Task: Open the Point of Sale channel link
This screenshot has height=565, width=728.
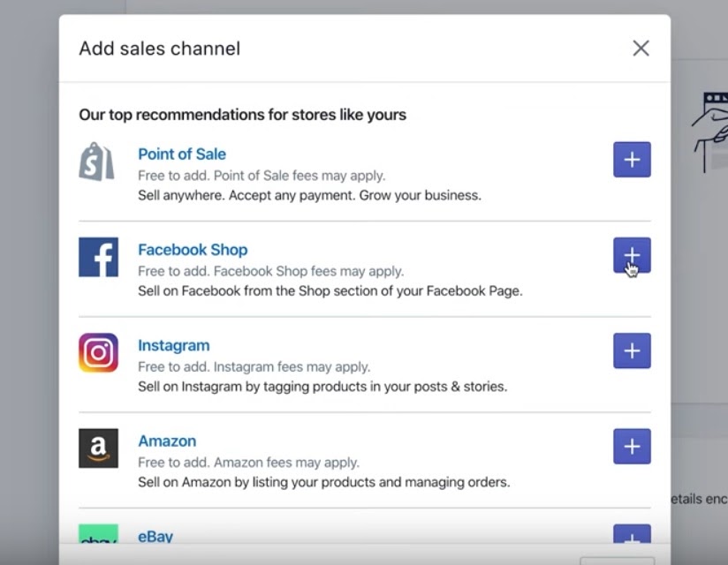Action: tap(182, 154)
